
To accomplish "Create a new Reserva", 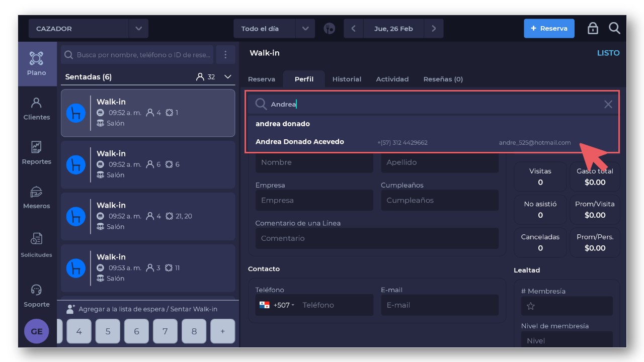I will [549, 29].
